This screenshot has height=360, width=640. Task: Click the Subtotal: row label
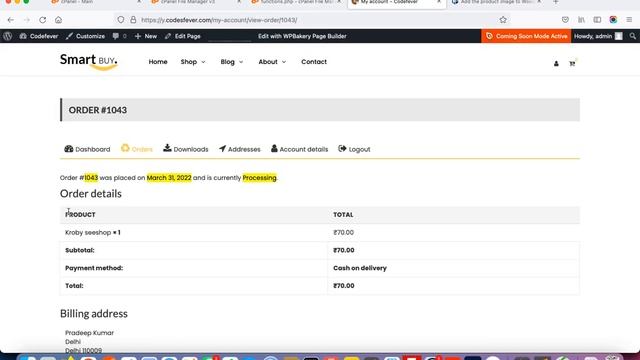point(80,250)
